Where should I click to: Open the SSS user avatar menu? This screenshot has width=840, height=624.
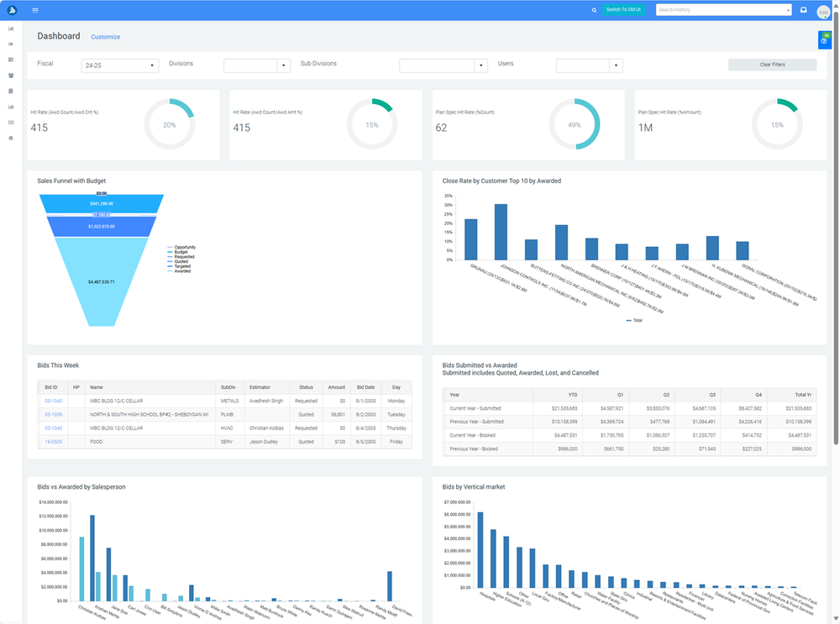[x=823, y=12]
